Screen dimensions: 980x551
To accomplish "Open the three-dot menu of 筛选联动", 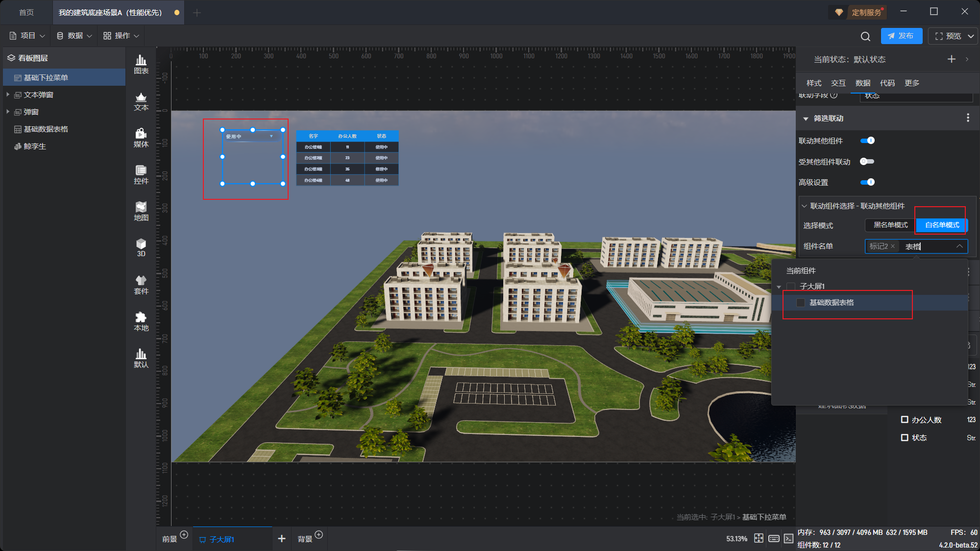I will click(x=967, y=118).
